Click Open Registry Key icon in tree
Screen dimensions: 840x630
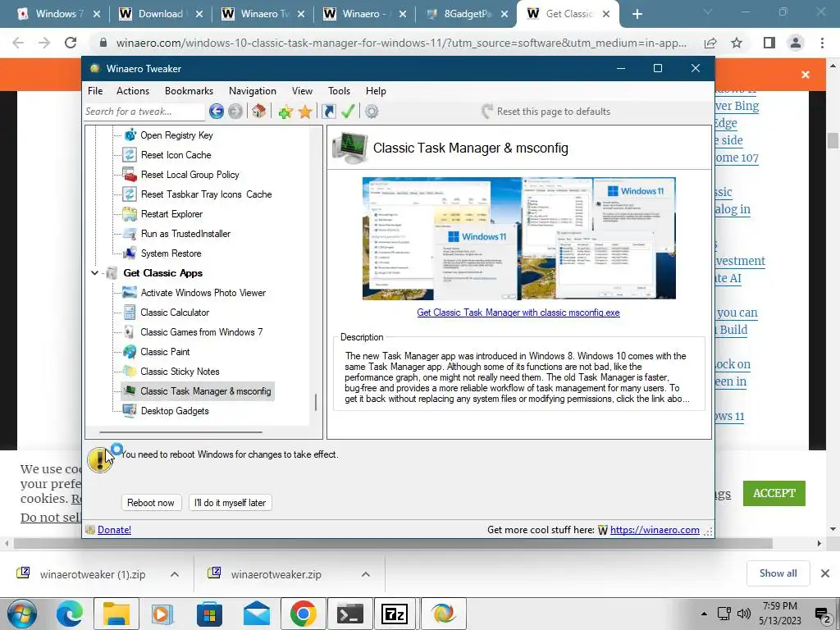tap(130, 135)
